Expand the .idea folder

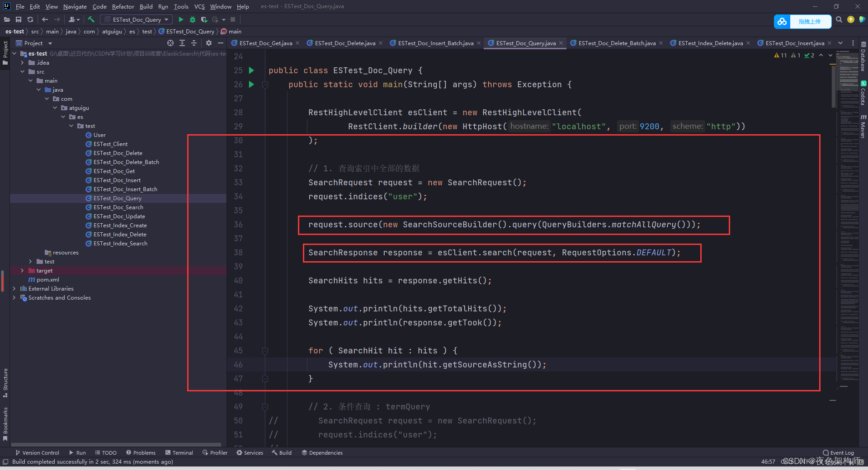[x=22, y=63]
